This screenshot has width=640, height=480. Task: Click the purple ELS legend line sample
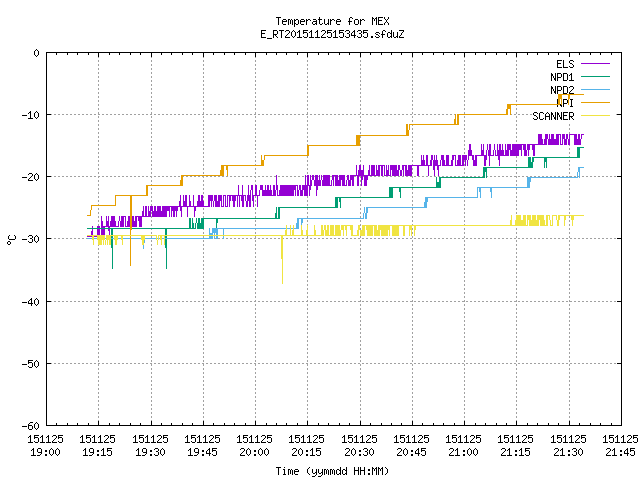pyautogui.click(x=595, y=64)
